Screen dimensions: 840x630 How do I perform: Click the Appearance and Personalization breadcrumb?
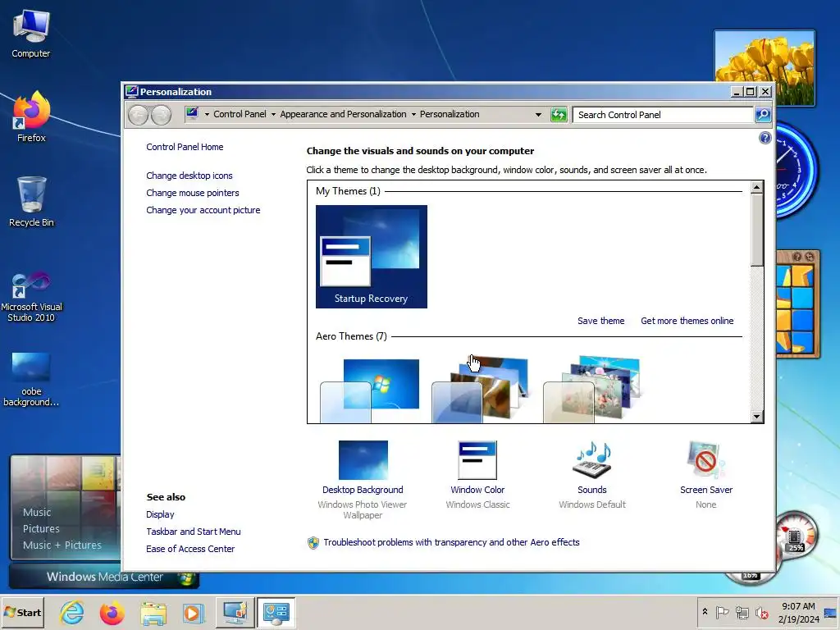pyautogui.click(x=343, y=114)
